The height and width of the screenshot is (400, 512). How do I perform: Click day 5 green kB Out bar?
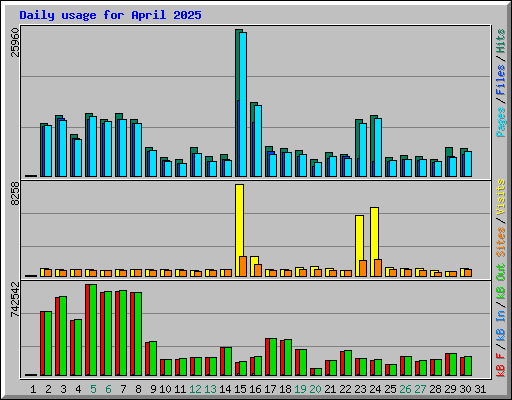click(93, 330)
